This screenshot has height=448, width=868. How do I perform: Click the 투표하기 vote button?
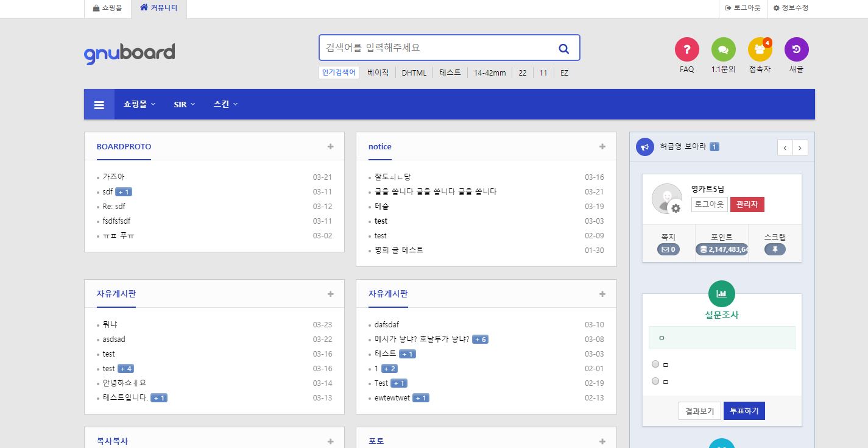pos(744,411)
